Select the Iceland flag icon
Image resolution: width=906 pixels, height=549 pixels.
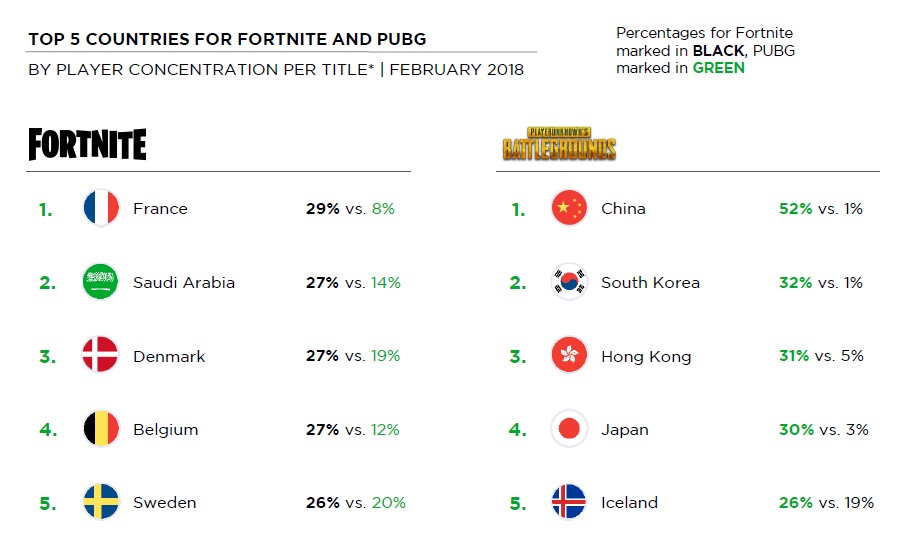[x=569, y=502]
